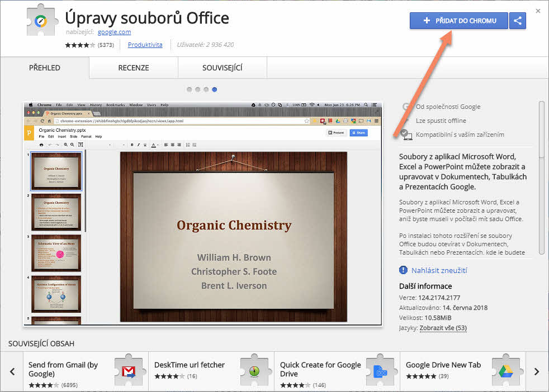Click the Quick Create for Google Drive icon
Screen dimensions: 549x392
381,371
